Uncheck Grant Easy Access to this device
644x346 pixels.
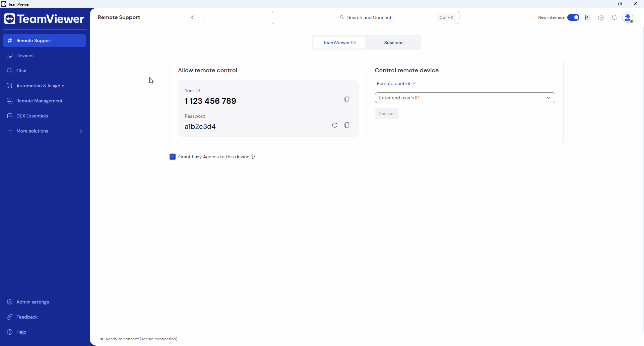(172, 157)
